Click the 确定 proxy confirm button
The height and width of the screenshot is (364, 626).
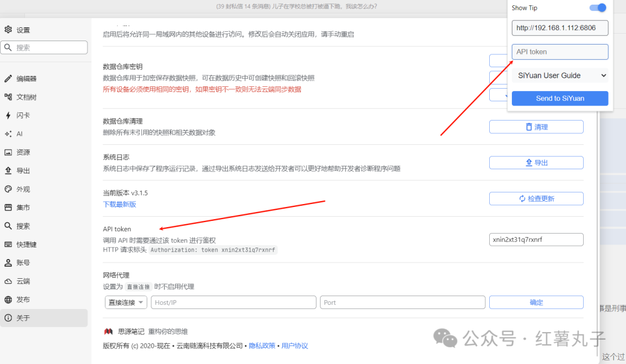(x=536, y=303)
